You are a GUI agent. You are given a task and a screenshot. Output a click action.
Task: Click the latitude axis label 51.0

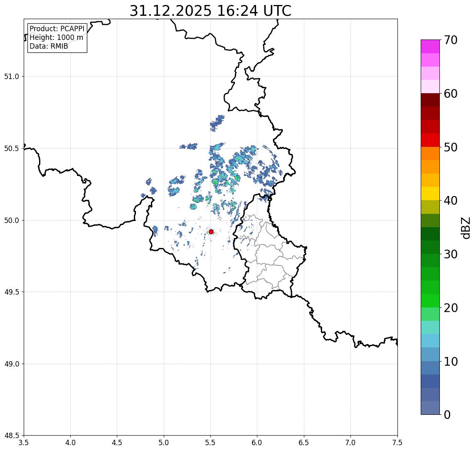coord(12,77)
